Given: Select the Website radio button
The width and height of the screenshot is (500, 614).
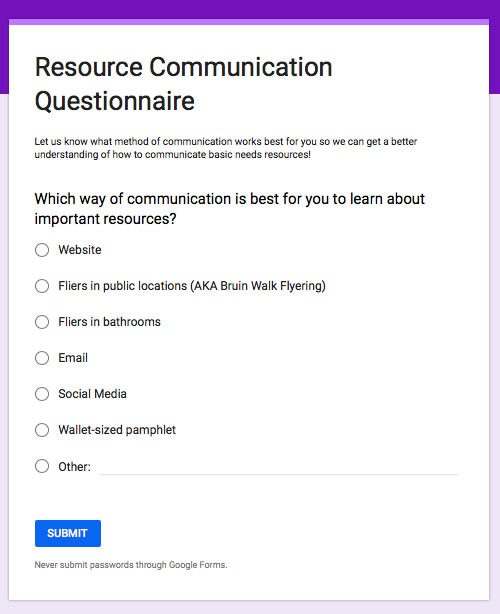Looking at the screenshot, I should click(42, 250).
